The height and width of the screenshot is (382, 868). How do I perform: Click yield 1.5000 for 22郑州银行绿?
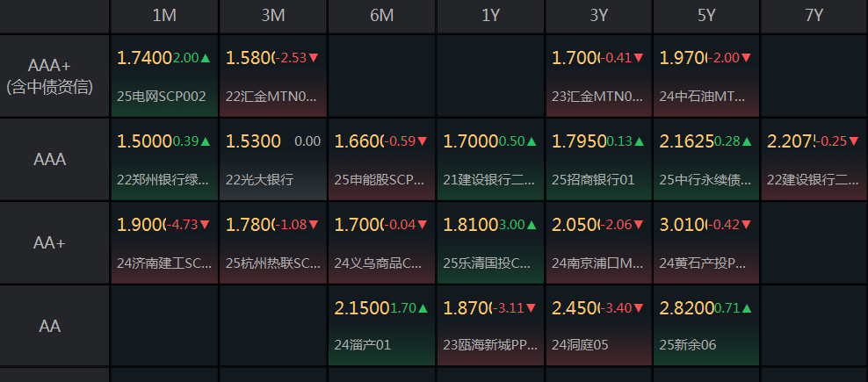click(144, 141)
